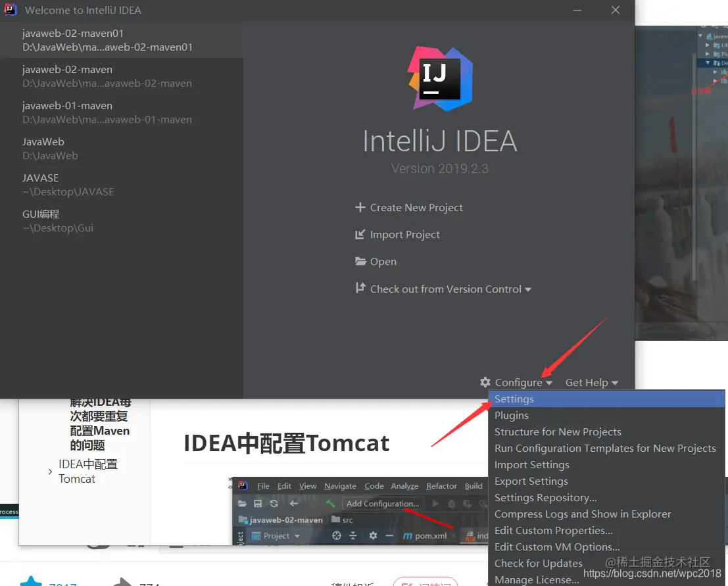Choose Check for Updates entry
Screen dimensions: 728x586
pos(606,563)
